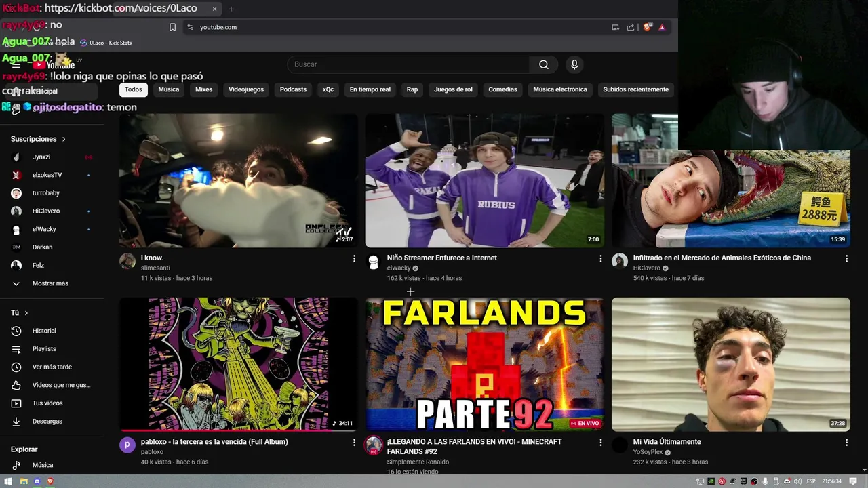Screen dimensions: 868x488
Task: Open options menu for Infiltrado en el Mercado video
Action: [846, 258]
